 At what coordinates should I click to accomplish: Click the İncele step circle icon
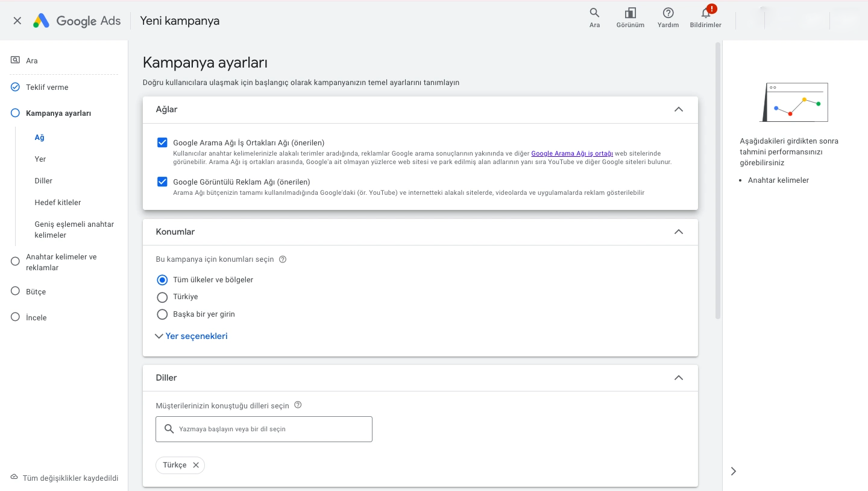(15, 317)
